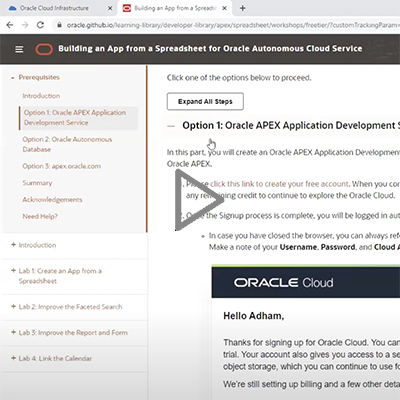Click the browser back arrow

click(x=10, y=25)
